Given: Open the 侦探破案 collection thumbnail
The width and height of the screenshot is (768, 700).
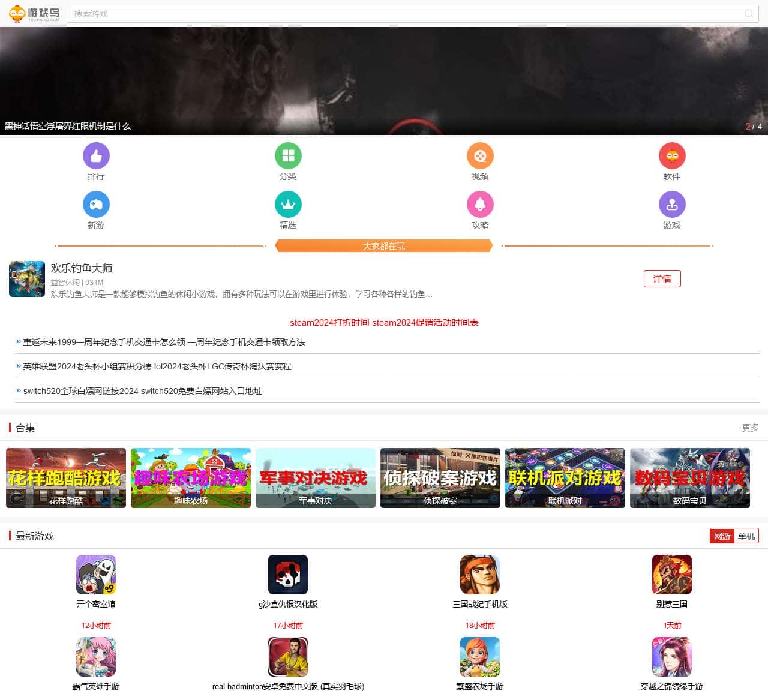Looking at the screenshot, I should [440, 478].
